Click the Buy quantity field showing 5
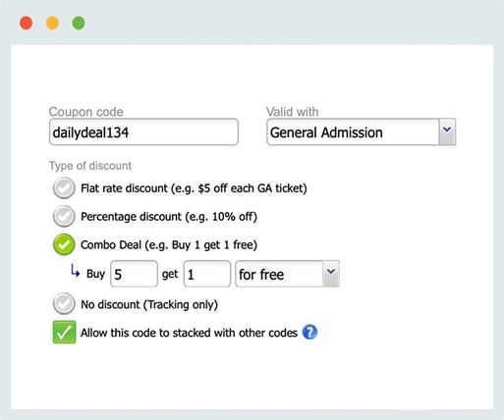Viewport: 504px width, 420px height. click(x=134, y=274)
